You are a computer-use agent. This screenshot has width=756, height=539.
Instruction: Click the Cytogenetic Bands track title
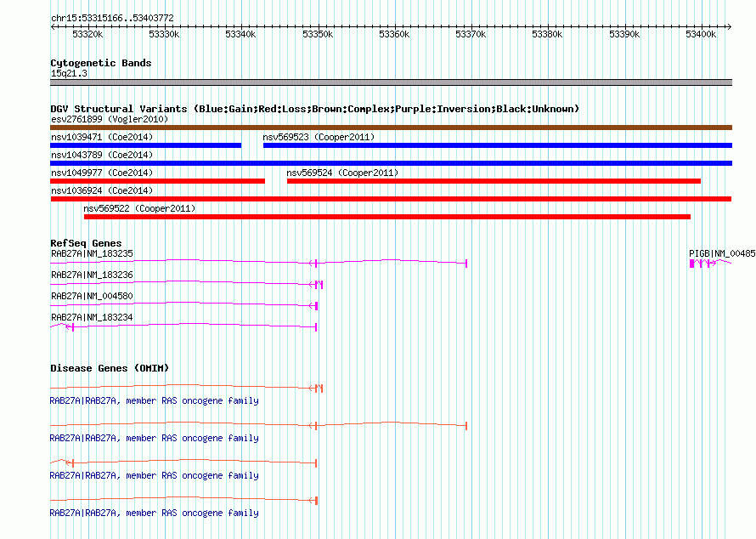101,63
